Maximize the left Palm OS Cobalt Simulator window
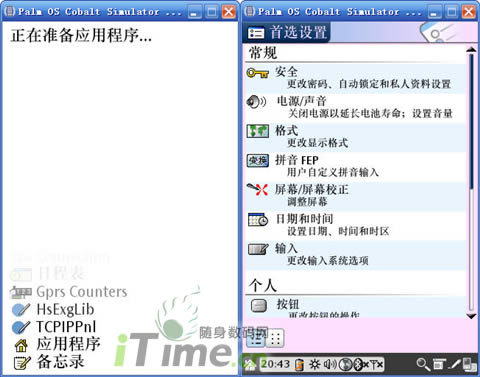 [x=212, y=12]
